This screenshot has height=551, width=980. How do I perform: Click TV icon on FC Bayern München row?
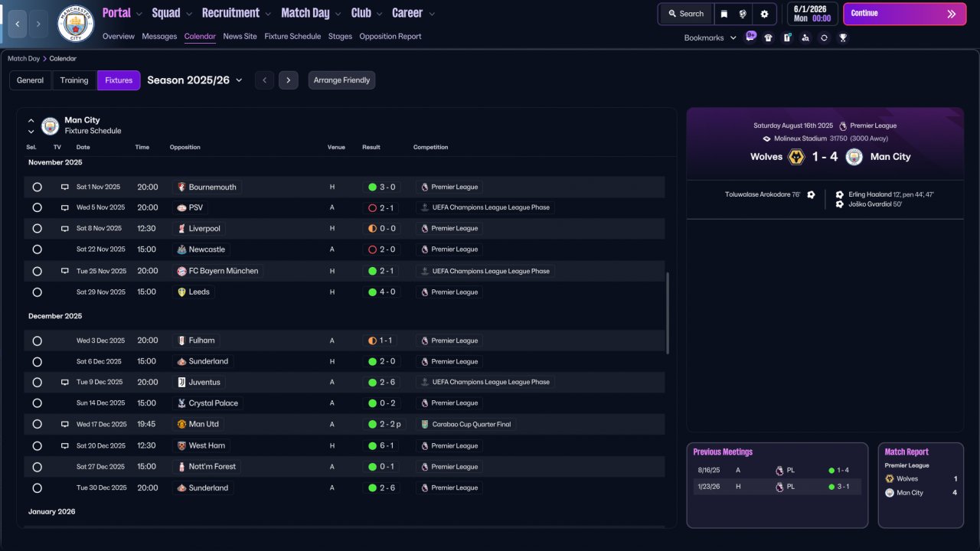pos(65,271)
